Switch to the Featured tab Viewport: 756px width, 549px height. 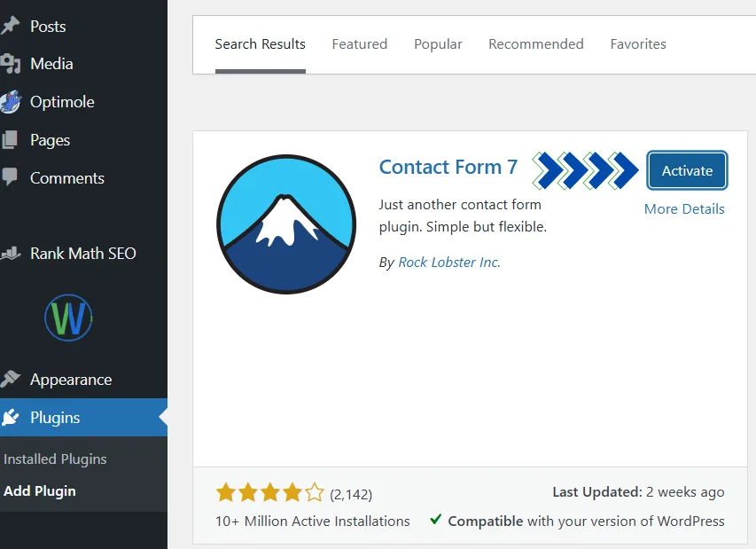359,44
